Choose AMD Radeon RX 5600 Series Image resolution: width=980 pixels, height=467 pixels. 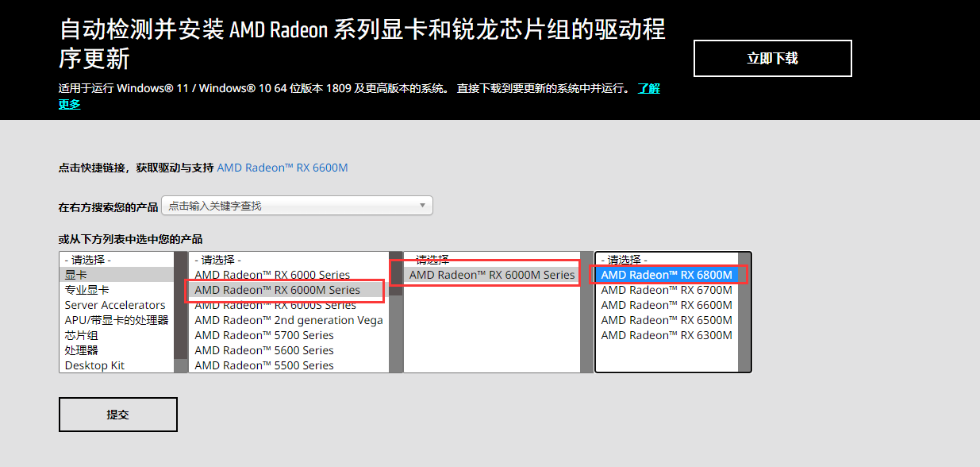coord(289,350)
